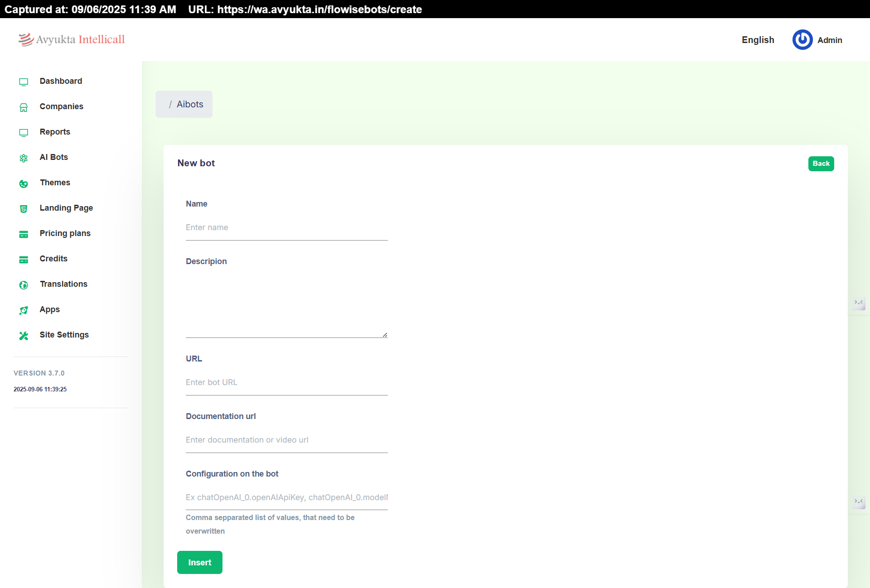The image size is (870, 588).
Task: Click the AI Bots atom icon
Action: point(24,158)
